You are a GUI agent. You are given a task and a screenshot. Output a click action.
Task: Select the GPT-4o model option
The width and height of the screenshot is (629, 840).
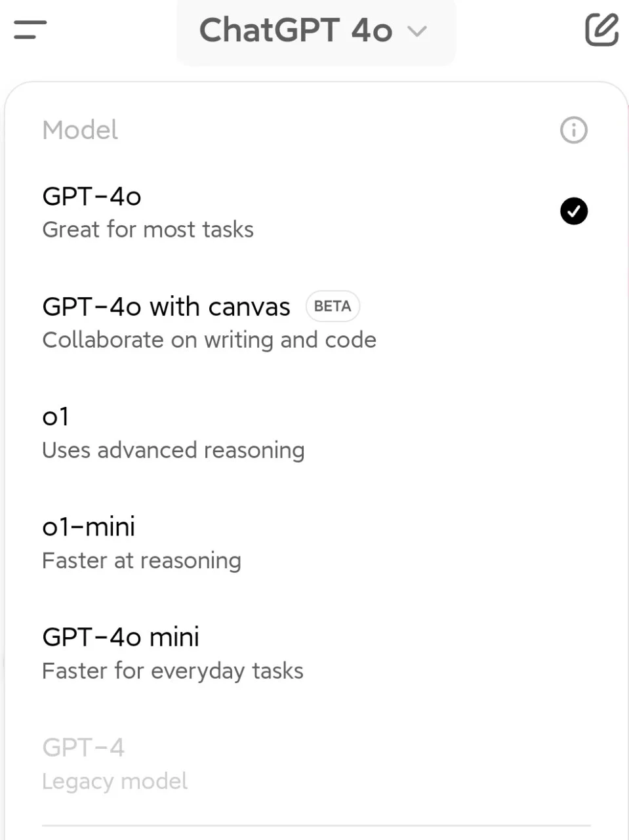pyautogui.click(x=315, y=212)
